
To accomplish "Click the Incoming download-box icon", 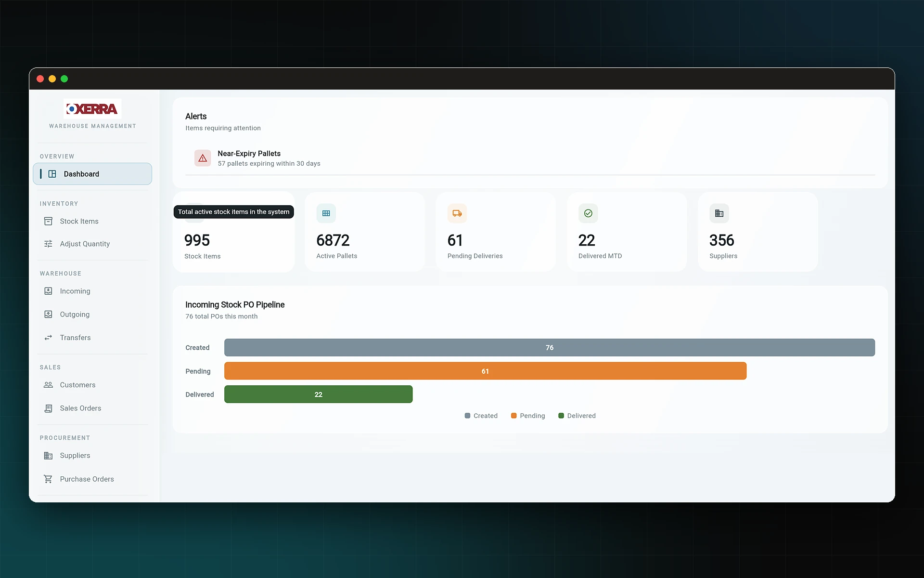I will [x=48, y=291].
